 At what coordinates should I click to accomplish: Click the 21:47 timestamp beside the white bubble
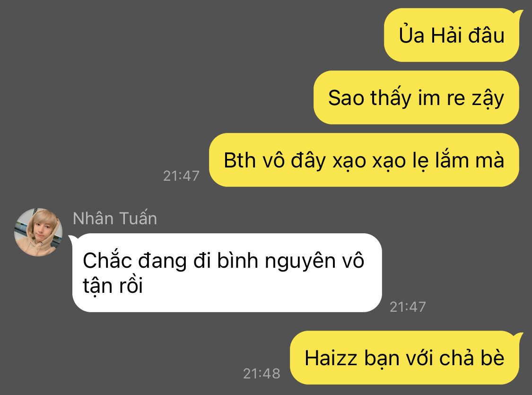(x=408, y=307)
